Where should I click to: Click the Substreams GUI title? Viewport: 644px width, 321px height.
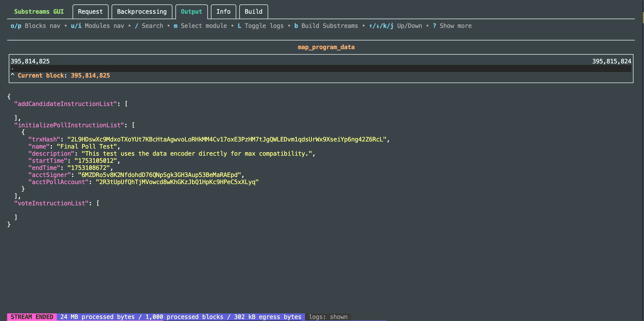[39, 12]
